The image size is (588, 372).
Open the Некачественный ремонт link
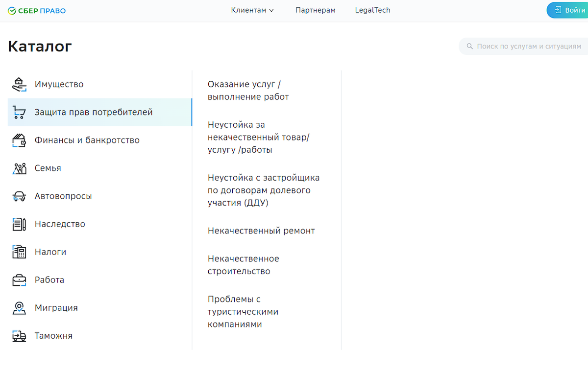point(261,231)
